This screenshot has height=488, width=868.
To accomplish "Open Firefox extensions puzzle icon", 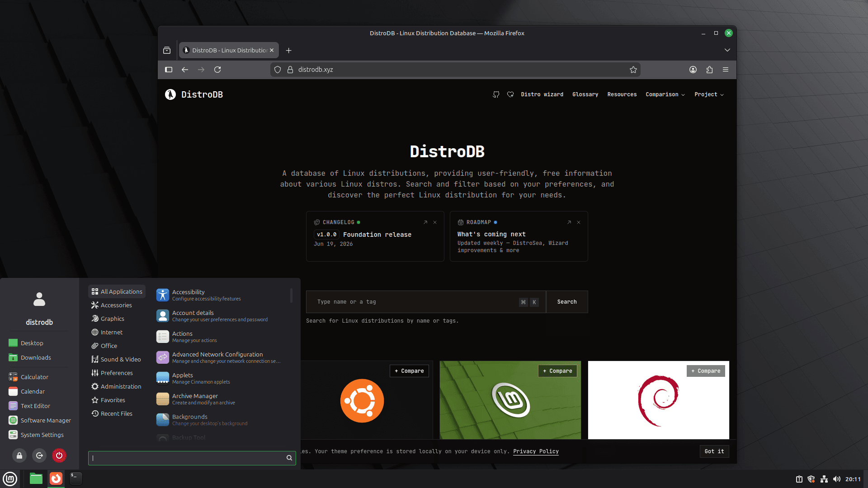I will [x=709, y=70].
